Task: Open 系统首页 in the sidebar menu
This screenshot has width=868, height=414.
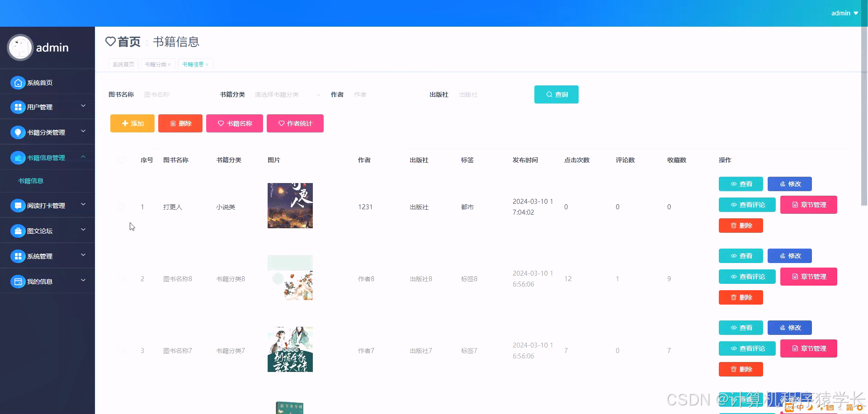Action: pyautogui.click(x=47, y=83)
